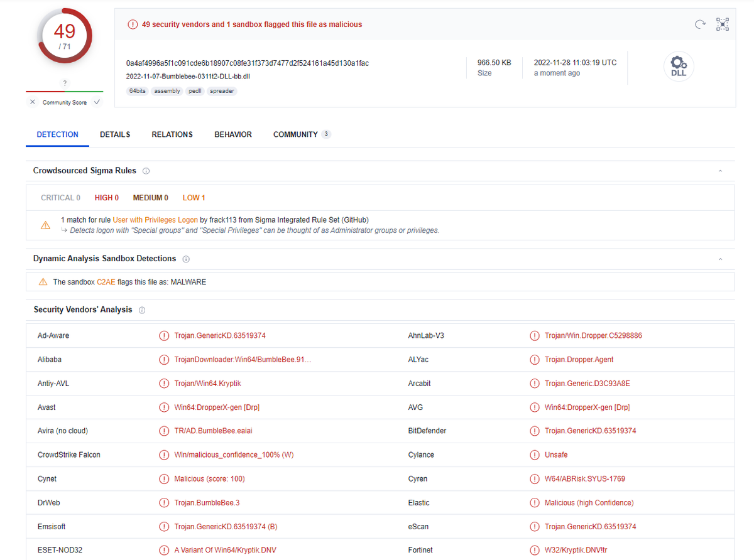Click the community score bar
754x560 pixels.
tap(65, 92)
